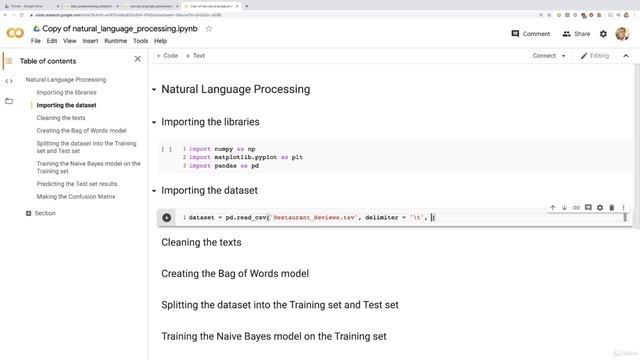640x360 pixels.
Task: Add a new Section in contents
Action: [40, 213]
